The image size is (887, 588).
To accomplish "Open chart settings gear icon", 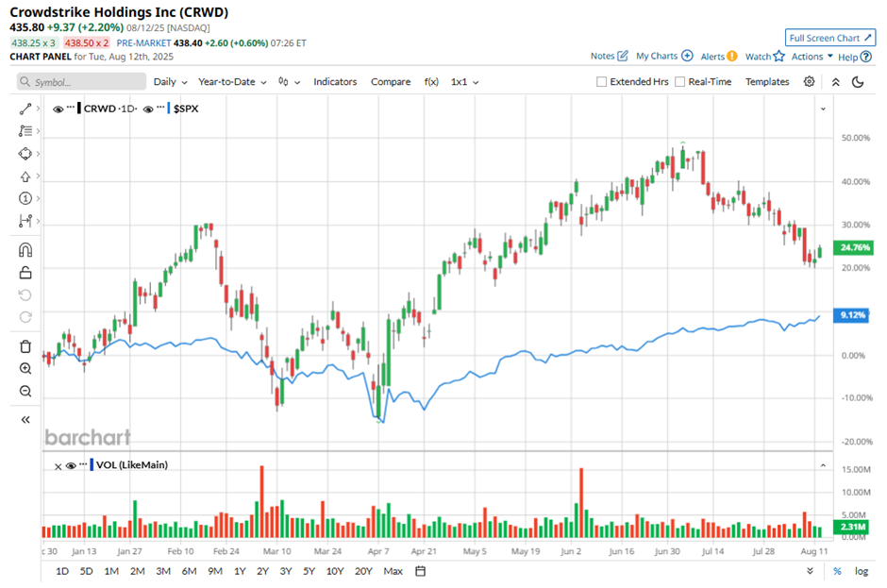I will click(809, 81).
